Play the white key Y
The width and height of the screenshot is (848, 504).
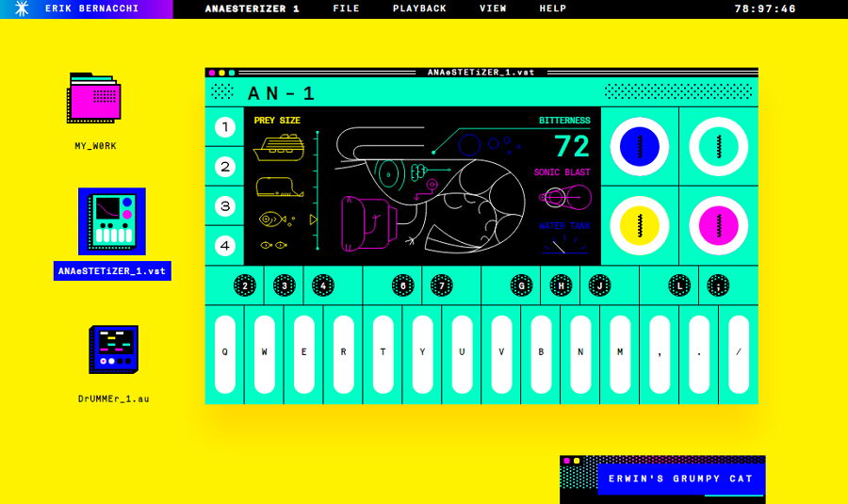422,354
